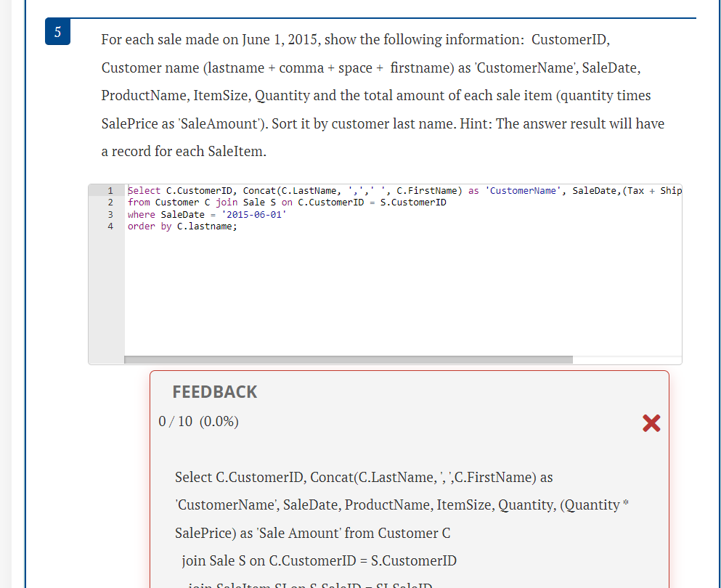Click line number 1 in the code gutter
Image resolution: width=721 pixels, height=588 pixels.
pos(110,190)
